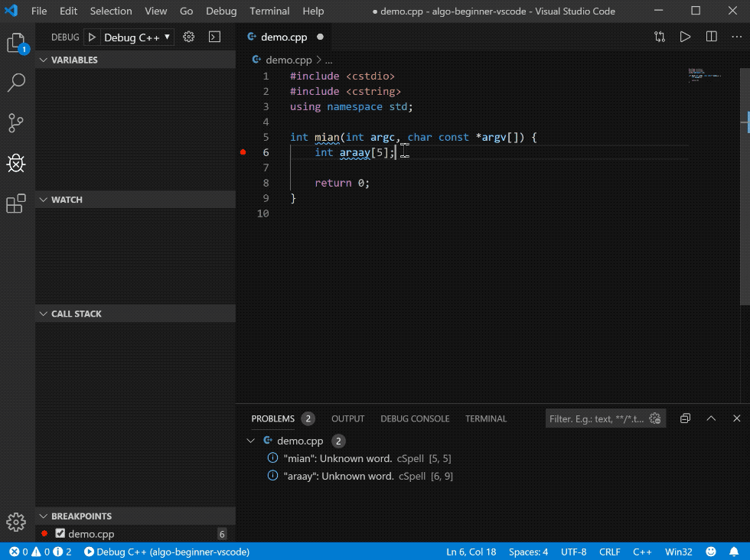The image size is (750, 560).
Task: Remove the red breakpoint on line 6
Action: click(243, 152)
